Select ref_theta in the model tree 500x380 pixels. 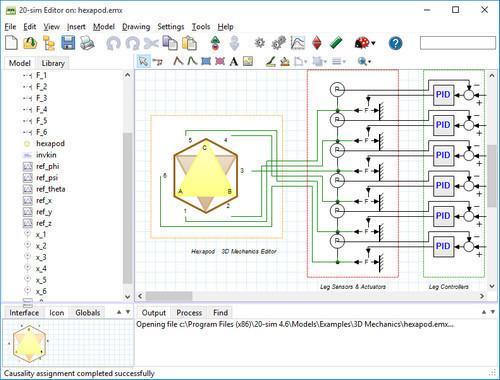50,189
